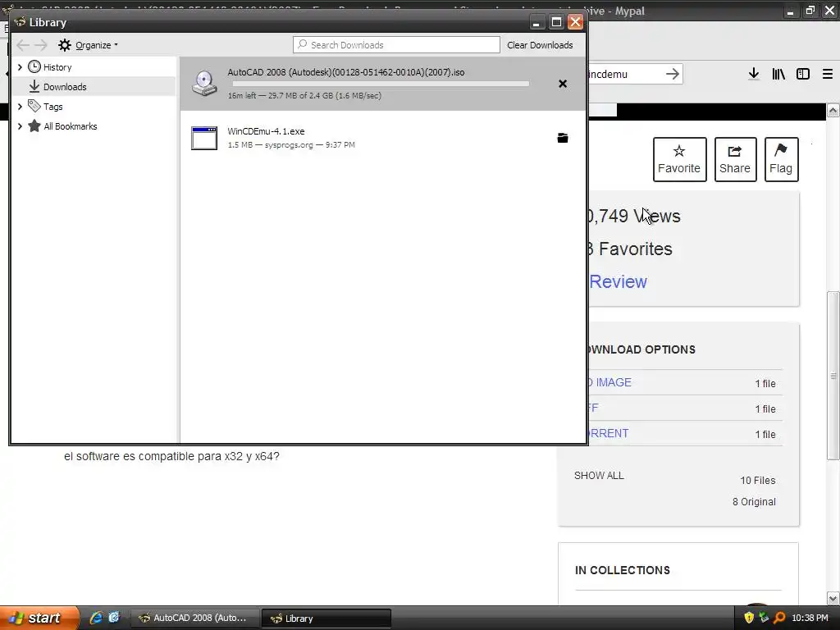Click the 10 Files link
Image resolution: width=840 pixels, height=630 pixels.
[757, 481]
